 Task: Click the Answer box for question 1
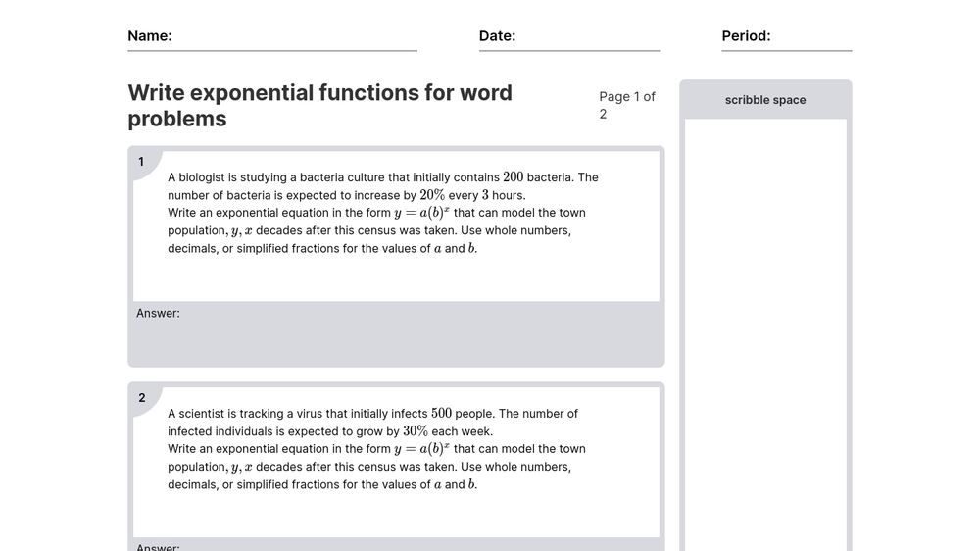(x=396, y=334)
